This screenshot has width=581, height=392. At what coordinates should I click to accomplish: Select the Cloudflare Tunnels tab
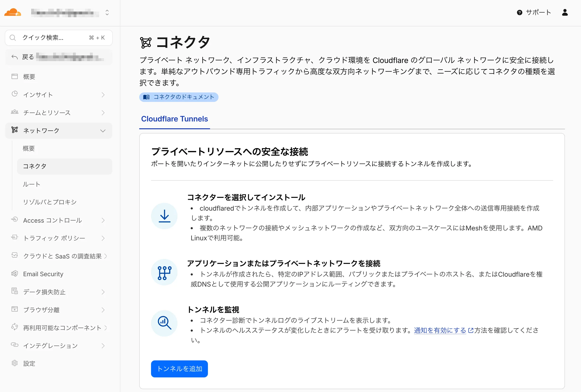coord(174,119)
